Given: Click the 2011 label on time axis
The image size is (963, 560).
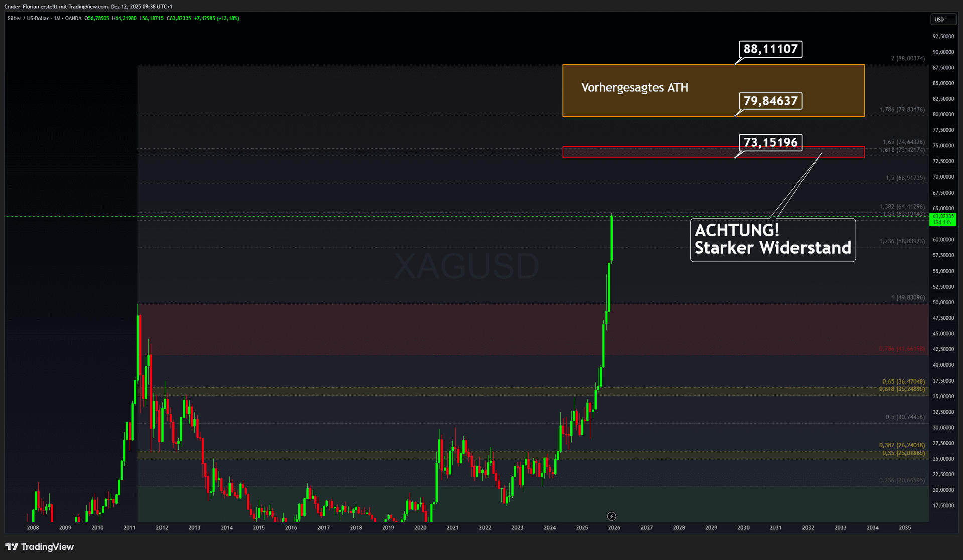Looking at the screenshot, I should 129,528.
